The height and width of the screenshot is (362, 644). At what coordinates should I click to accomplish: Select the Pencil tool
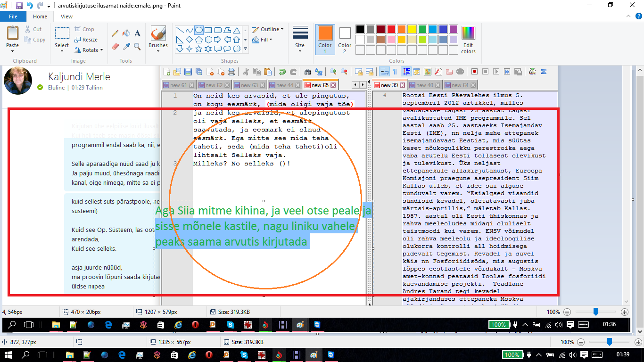point(115,33)
